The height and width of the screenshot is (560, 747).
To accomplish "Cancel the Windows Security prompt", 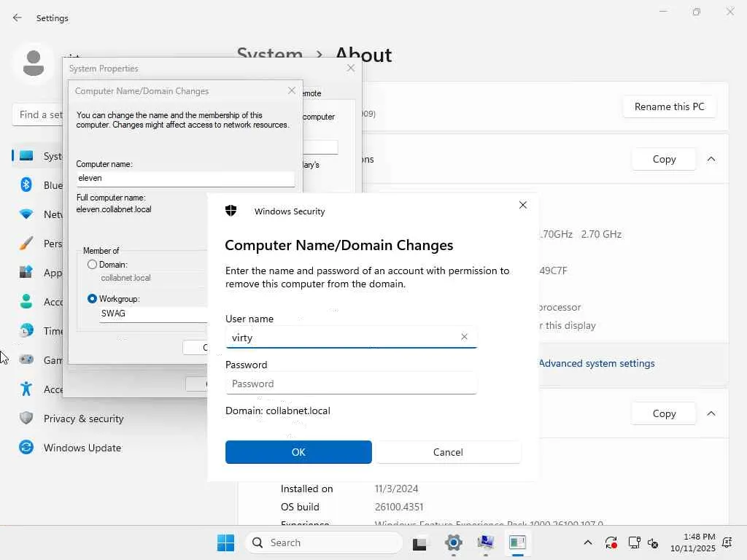I will tap(448, 452).
